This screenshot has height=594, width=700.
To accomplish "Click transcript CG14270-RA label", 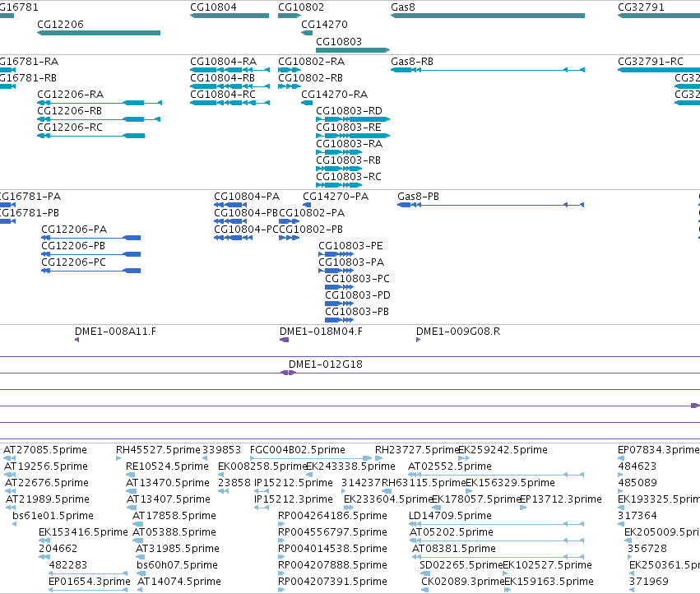I will (335, 95).
